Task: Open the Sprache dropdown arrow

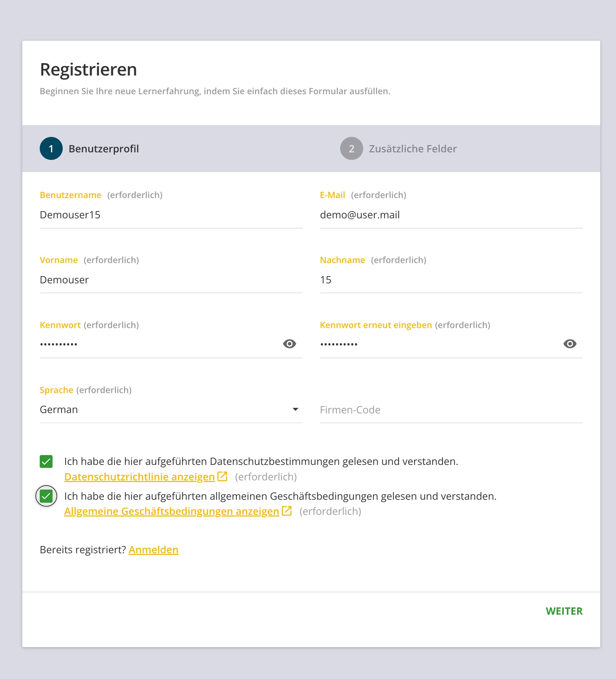Action: point(296,409)
